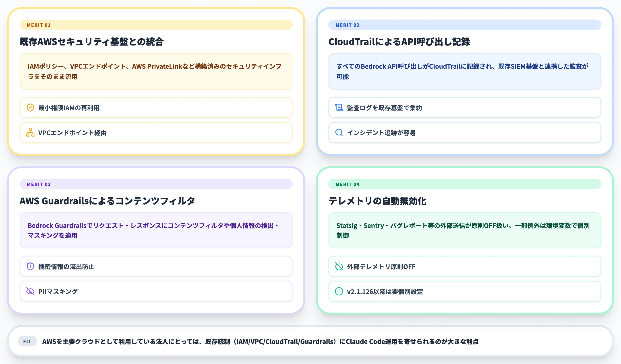This screenshot has width=621, height=364.
Task: Click the text v2.1.126以降は要個別設定
Action: coord(385,291)
